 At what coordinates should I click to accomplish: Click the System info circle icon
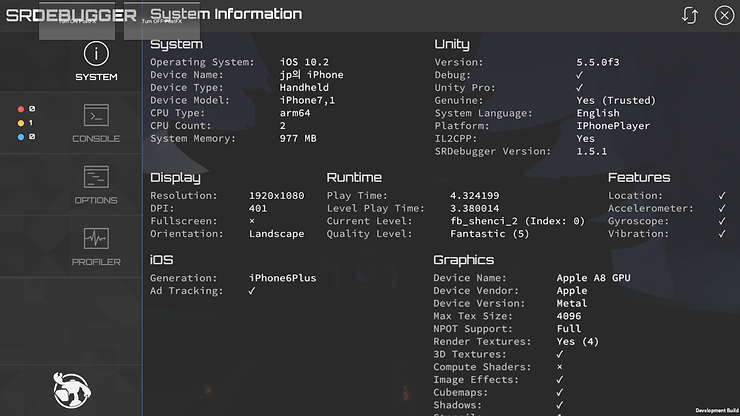(x=96, y=54)
